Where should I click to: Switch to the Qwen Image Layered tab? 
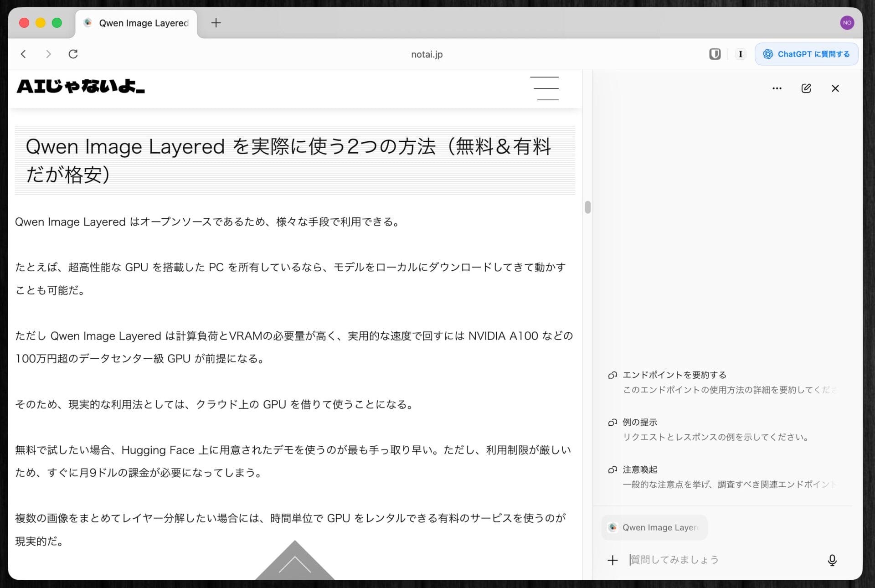[x=135, y=23]
